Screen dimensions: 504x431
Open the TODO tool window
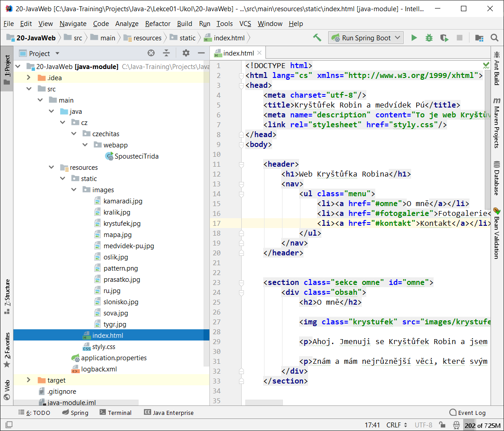click(x=35, y=412)
